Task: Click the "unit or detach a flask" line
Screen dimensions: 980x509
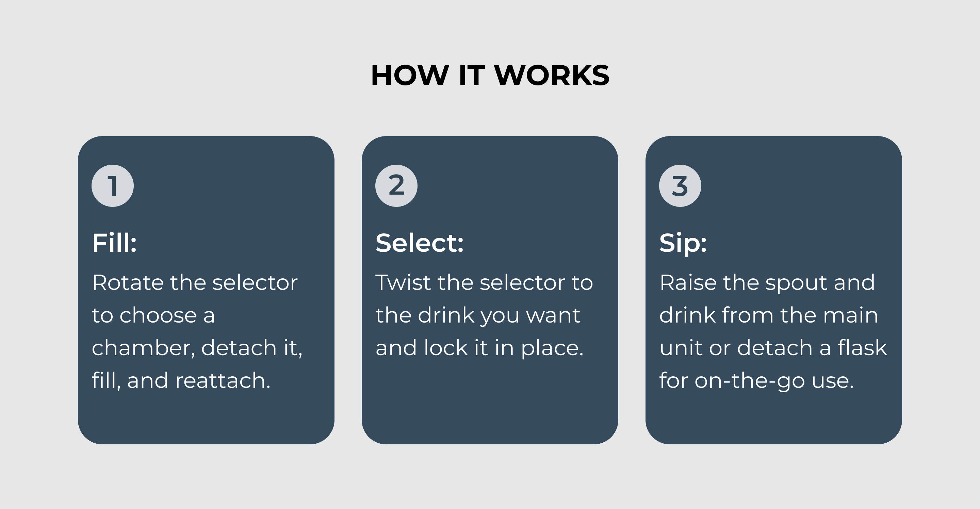Action: point(773,348)
